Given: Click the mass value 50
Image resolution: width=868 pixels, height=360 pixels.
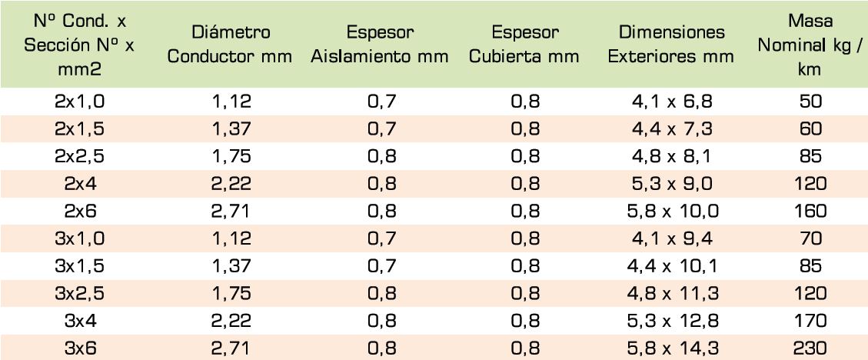Looking at the screenshot, I should coord(816,99).
